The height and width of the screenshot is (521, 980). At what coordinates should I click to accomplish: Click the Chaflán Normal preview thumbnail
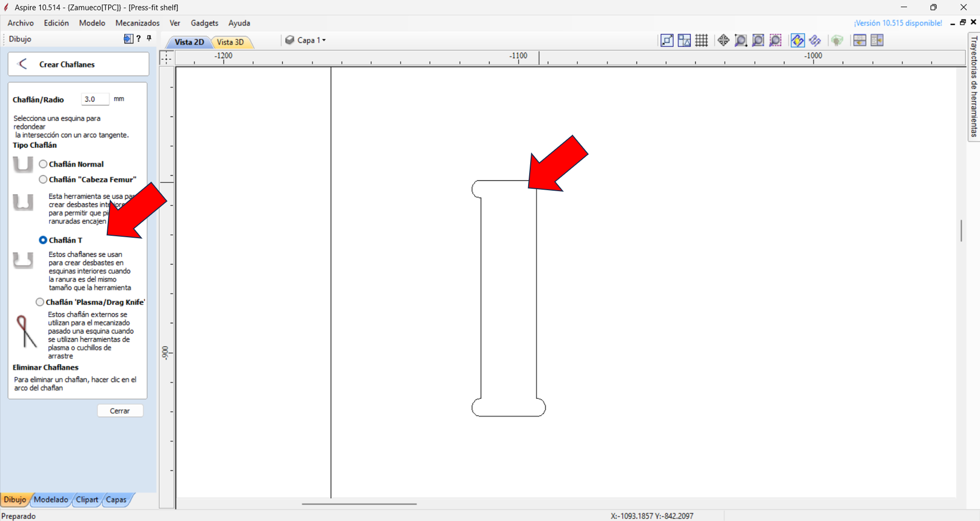coord(23,164)
